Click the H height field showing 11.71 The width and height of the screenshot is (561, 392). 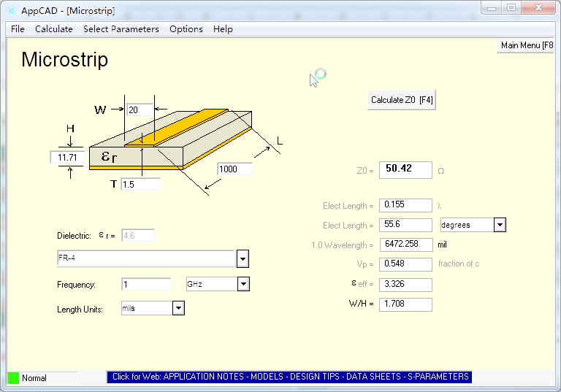pos(68,158)
